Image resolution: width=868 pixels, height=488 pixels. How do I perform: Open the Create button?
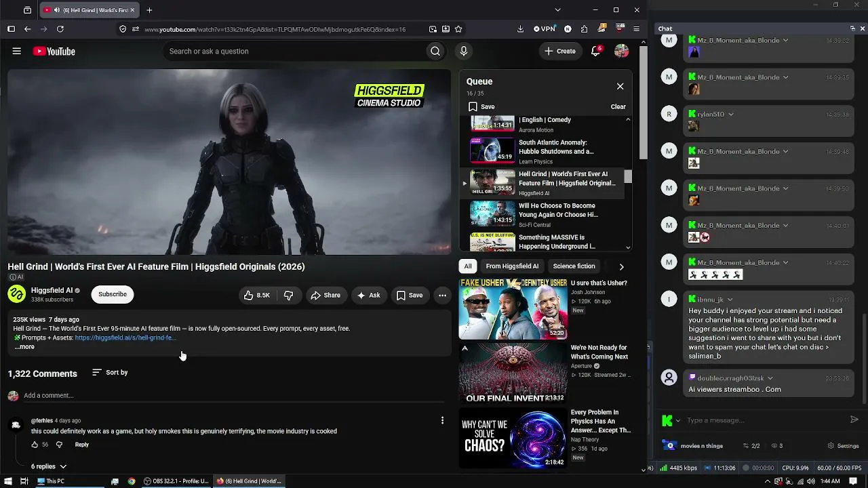click(560, 51)
